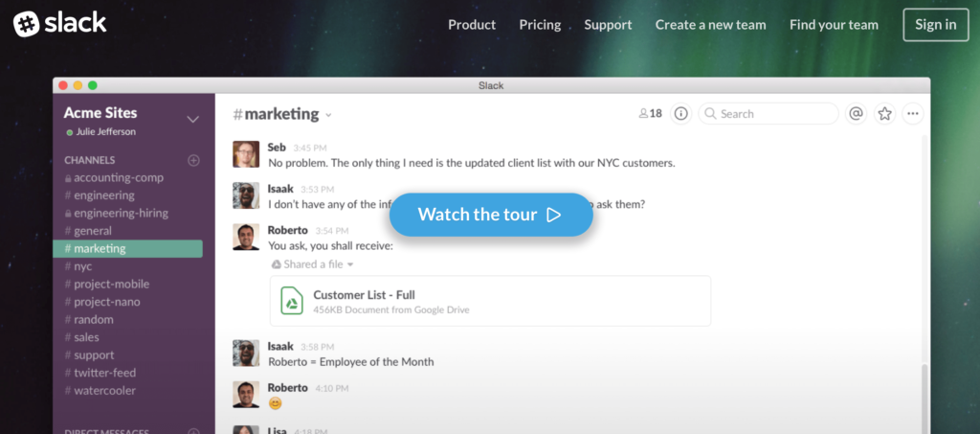Open starred items star icon
Viewport: 980px width, 434px height.
tap(885, 114)
